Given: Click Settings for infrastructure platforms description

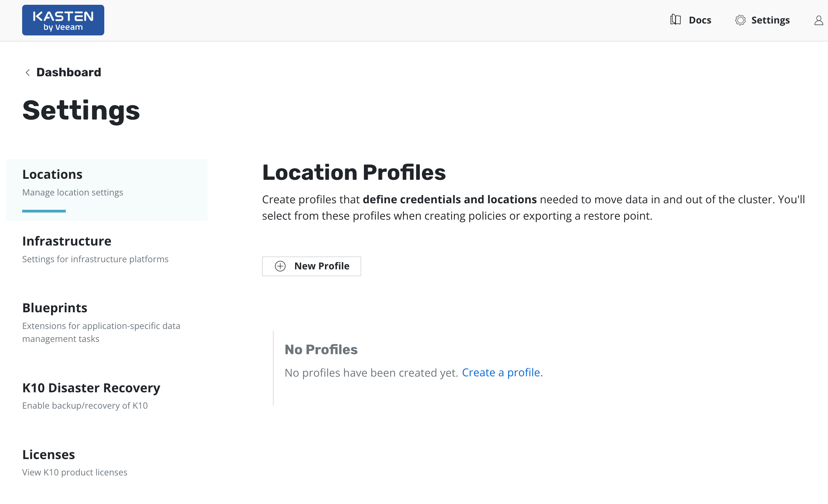Looking at the screenshot, I should point(95,259).
